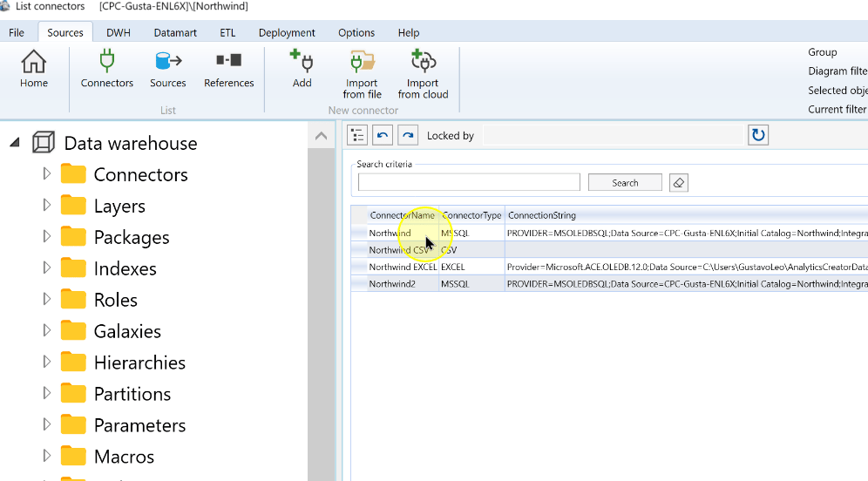This screenshot has height=481, width=868.
Task: Sort by ConnectorType column header
Action: [x=471, y=215]
